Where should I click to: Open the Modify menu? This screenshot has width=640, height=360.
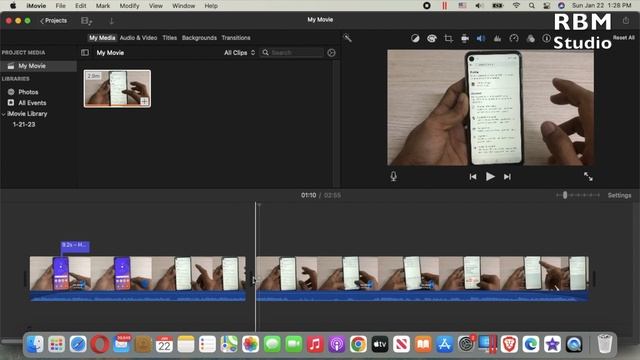pyautogui.click(x=129, y=6)
